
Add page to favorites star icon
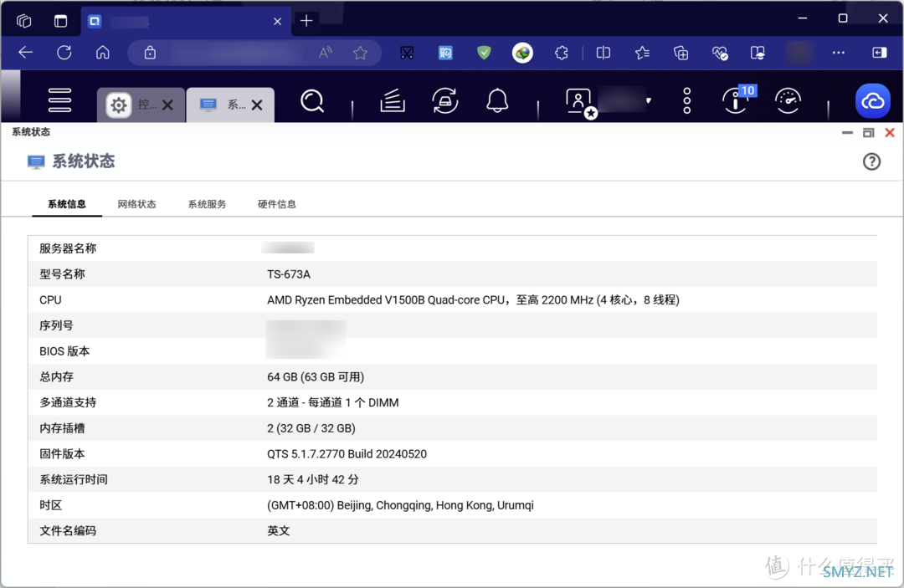pyautogui.click(x=360, y=53)
